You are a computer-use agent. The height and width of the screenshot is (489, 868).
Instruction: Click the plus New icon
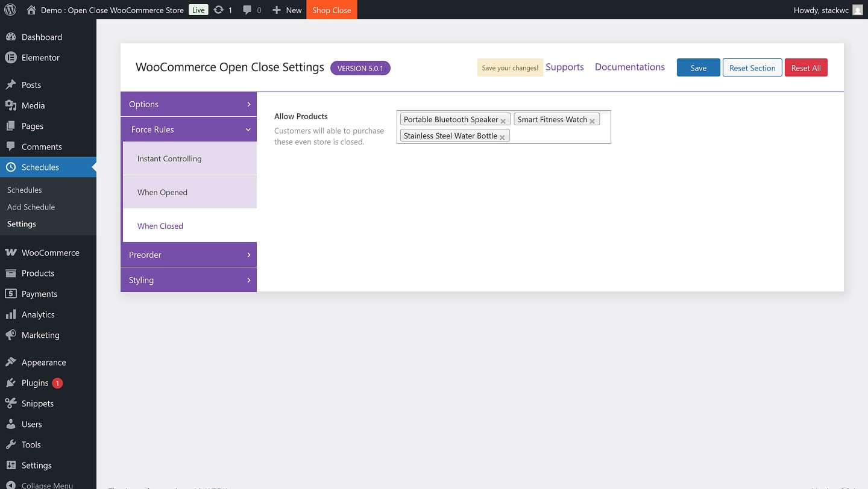277,10
